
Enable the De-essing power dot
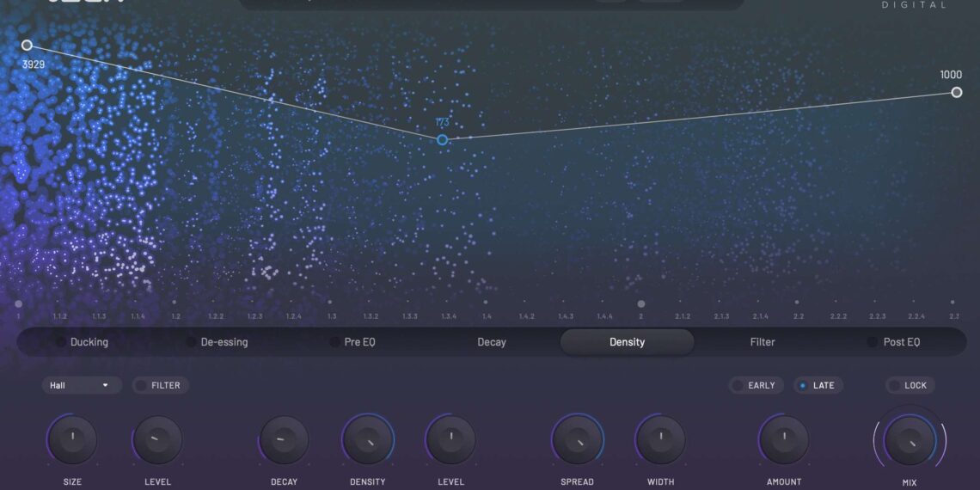[191, 342]
